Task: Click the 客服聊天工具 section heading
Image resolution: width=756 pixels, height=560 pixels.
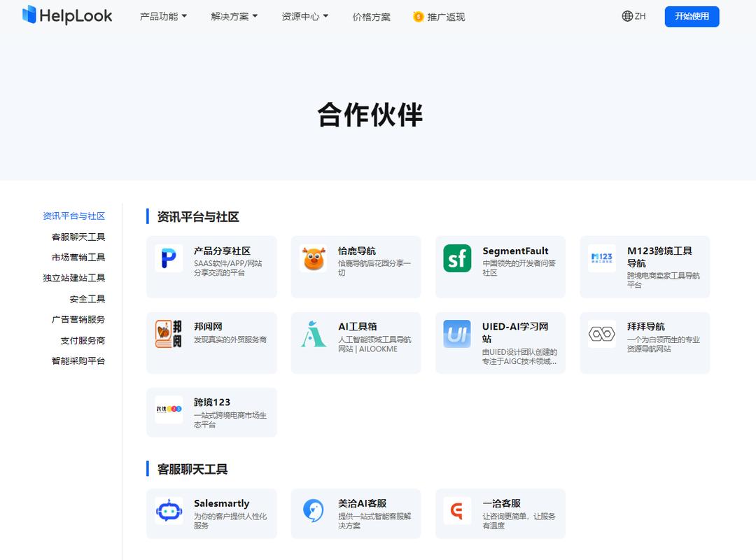Action: [192, 469]
